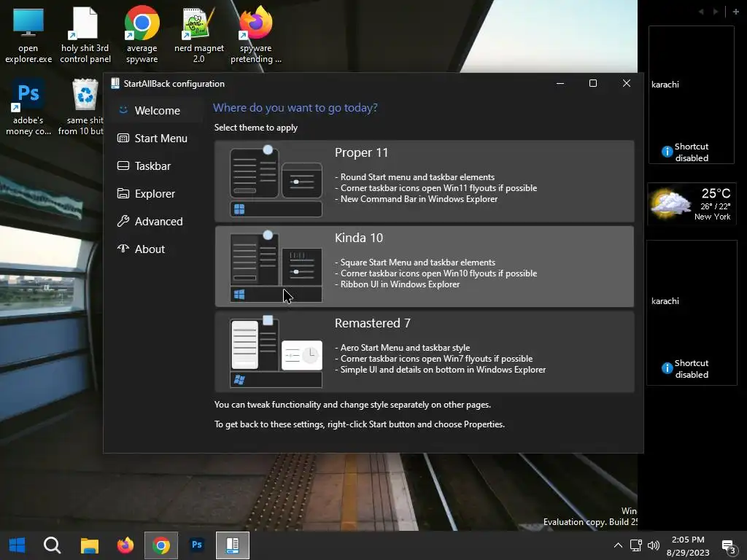Apply the Remastered 7 theme

pos(424,352)
